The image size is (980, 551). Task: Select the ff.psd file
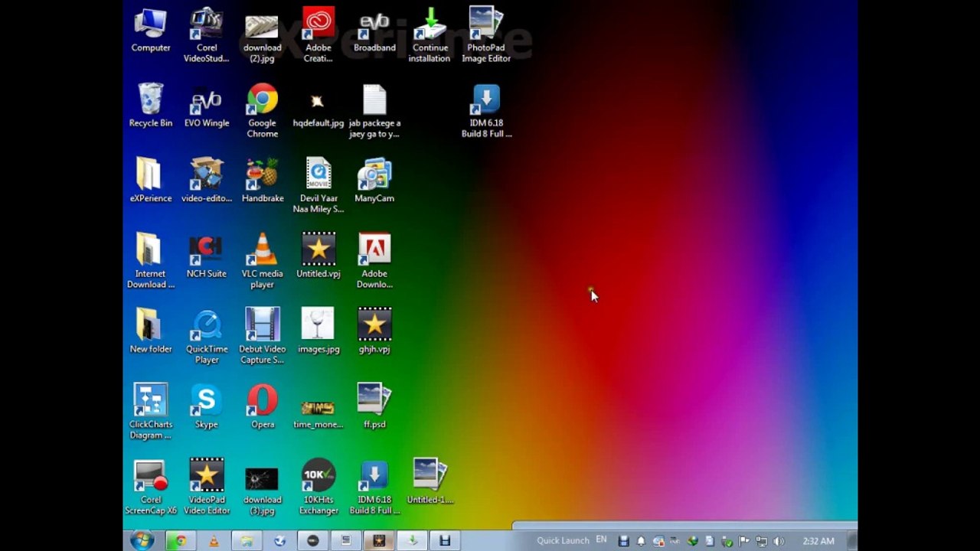click(374, 406)
